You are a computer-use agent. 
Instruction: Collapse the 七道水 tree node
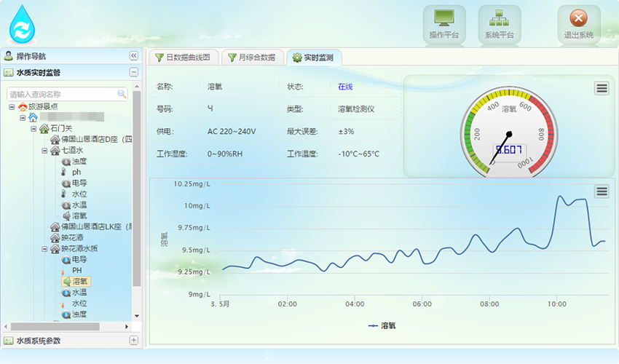[x=44, y=151]
